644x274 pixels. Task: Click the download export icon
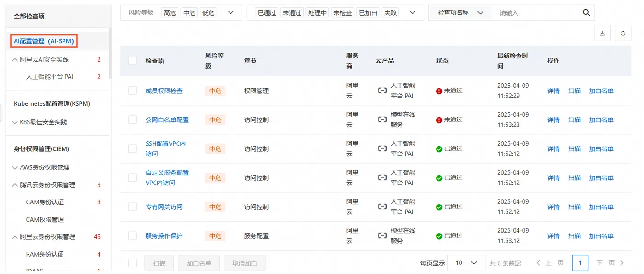click(603, 34)
